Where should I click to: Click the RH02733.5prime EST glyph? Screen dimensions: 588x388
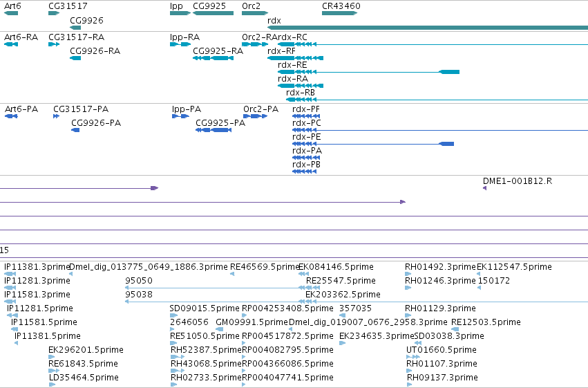[x=173, y=385]
